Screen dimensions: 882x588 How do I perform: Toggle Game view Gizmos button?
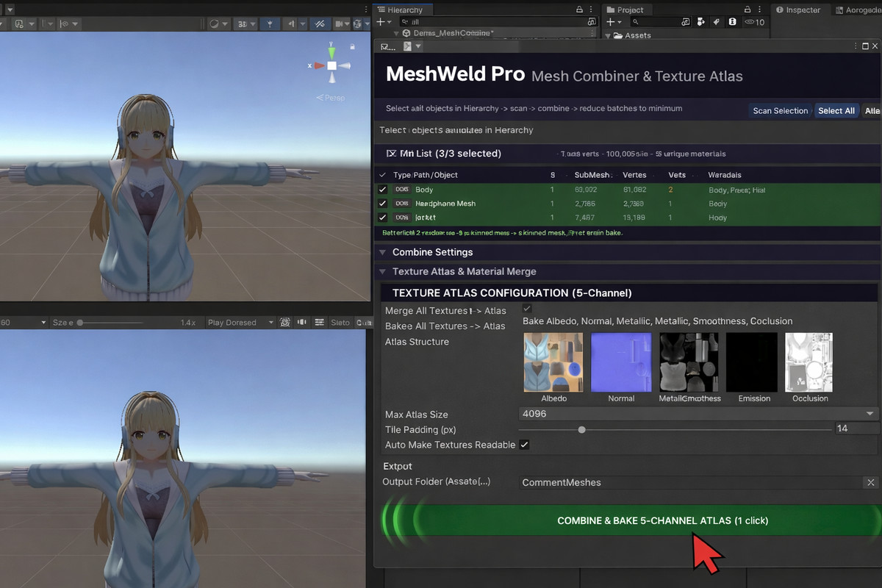coord(363,322)
